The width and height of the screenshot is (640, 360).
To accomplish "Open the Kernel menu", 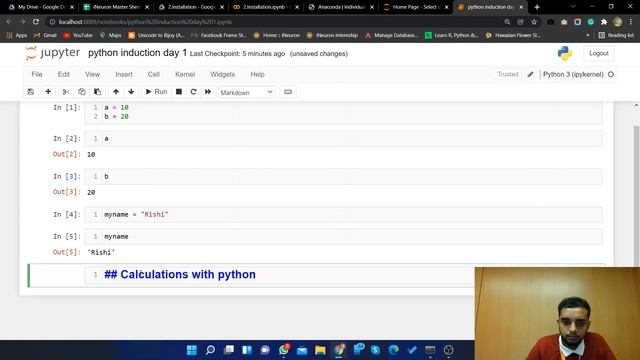I will coord(185,74).
